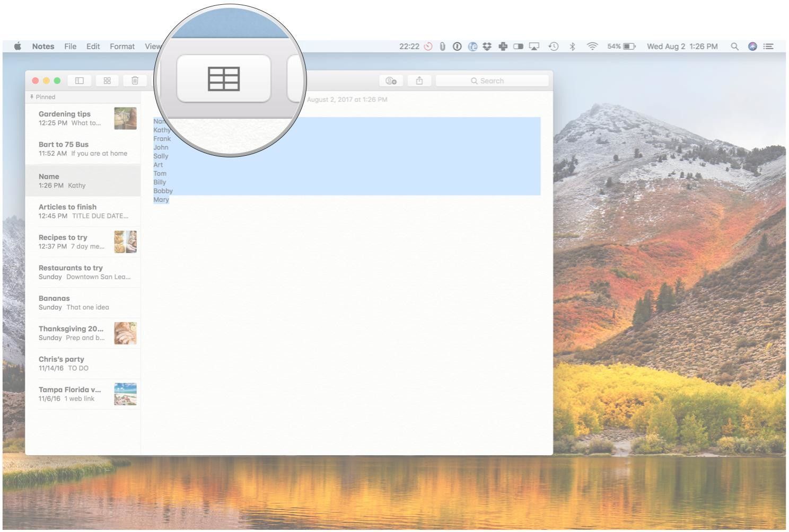Image resolution: width=789 pixels, height=532 pixels.
Task: Open Spotlight search in menu bar
Action: [x=734, y=47]
